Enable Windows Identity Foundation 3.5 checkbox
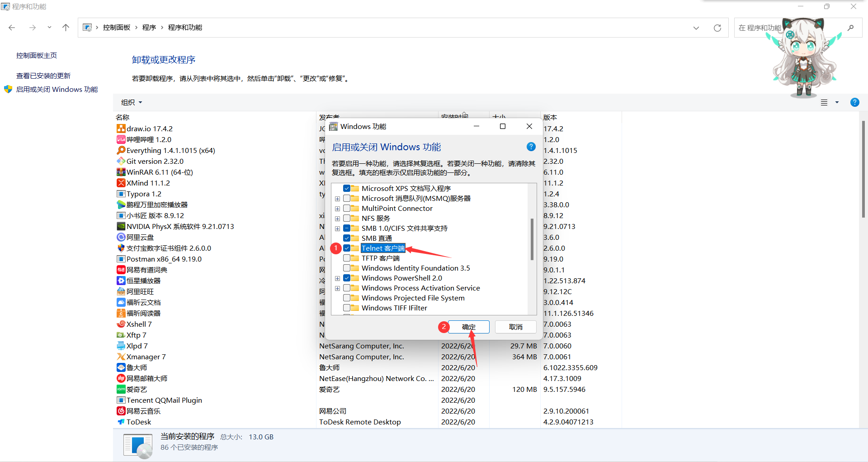This screenshot has width=868, height=462. 347,268
